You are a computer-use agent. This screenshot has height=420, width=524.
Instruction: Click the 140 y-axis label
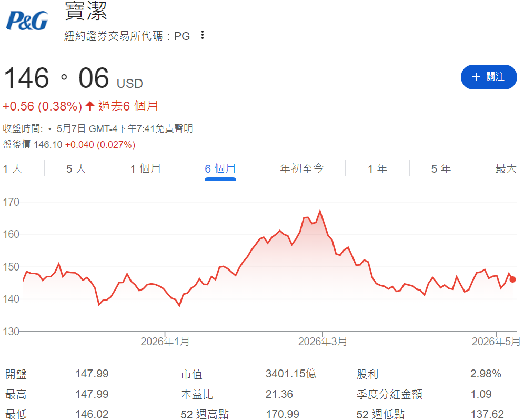(11, 299)
